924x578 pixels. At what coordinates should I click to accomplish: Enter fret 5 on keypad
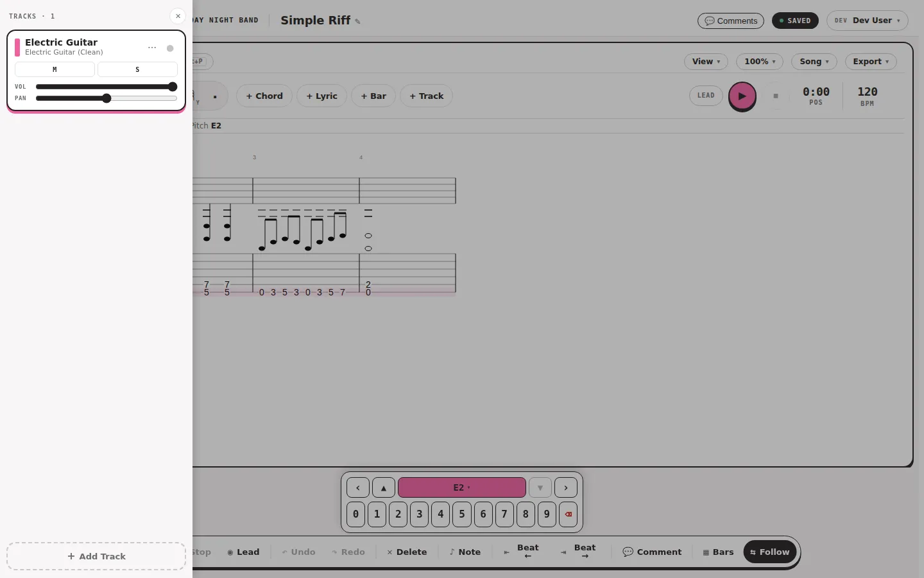(x=461, y=514)
